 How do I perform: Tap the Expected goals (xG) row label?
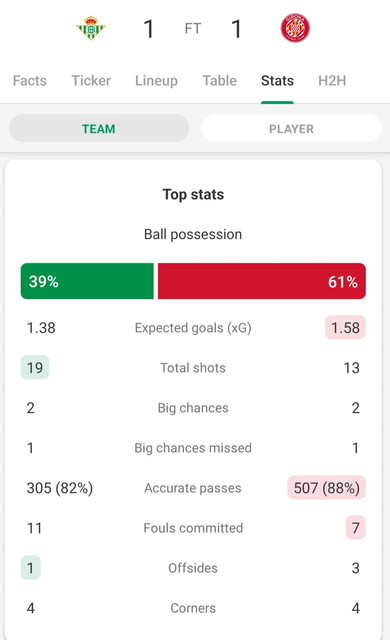pos(193,327)
